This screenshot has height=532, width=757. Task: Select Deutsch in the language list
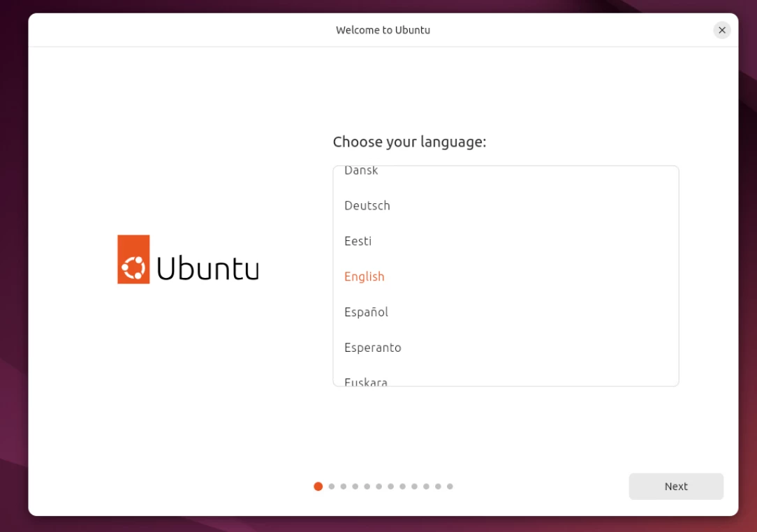(x=506, y=206)
